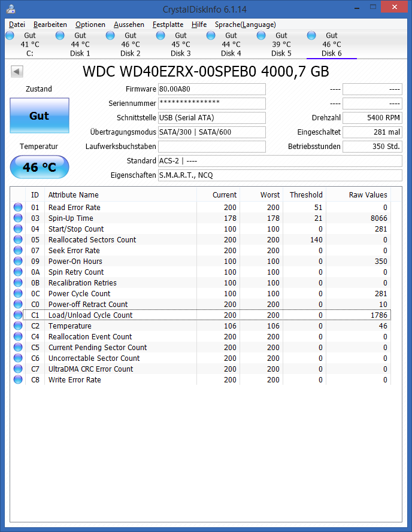
Task: Click the masked Seriennummer field
Action: 212,104
